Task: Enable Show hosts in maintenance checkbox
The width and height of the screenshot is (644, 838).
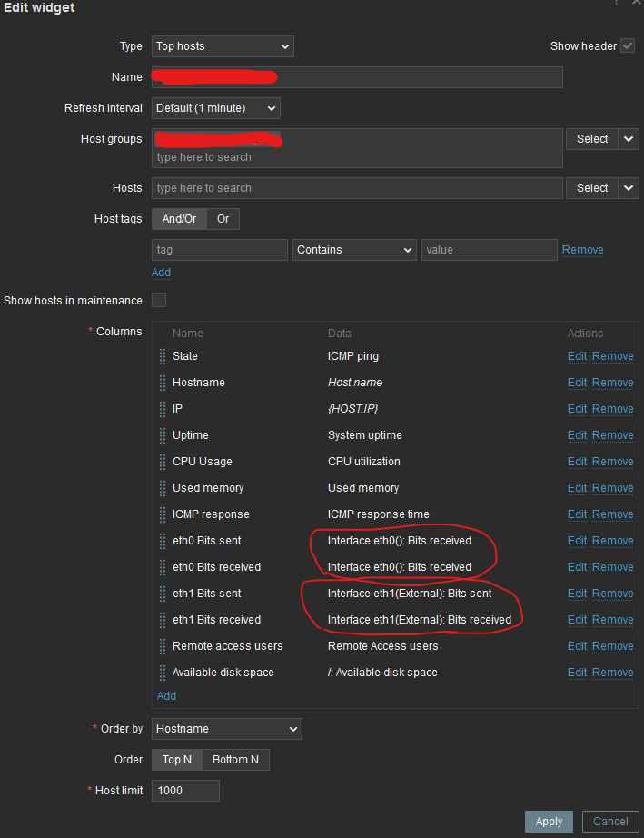Action: coord(159,301)
